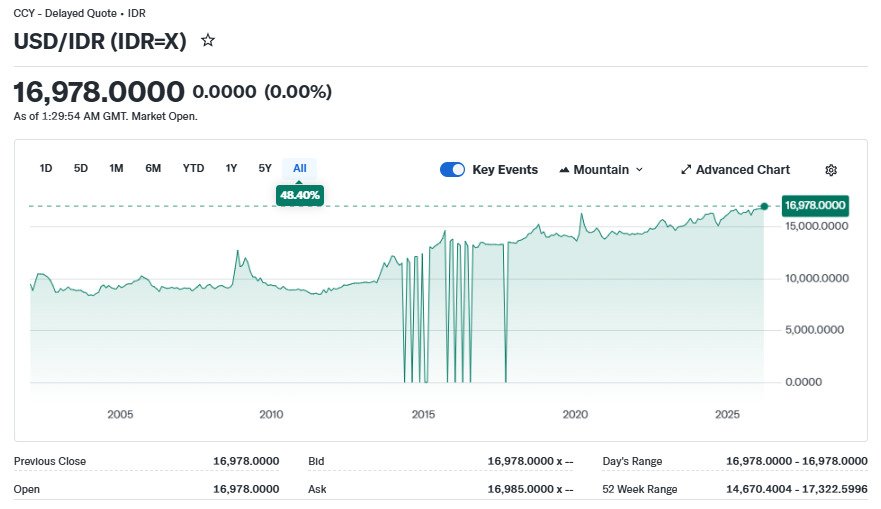Click the Advanced Chart expand arrows icon
Image resolution: width=881 pixels, height=509 pixels.
(x=686, y=170)
